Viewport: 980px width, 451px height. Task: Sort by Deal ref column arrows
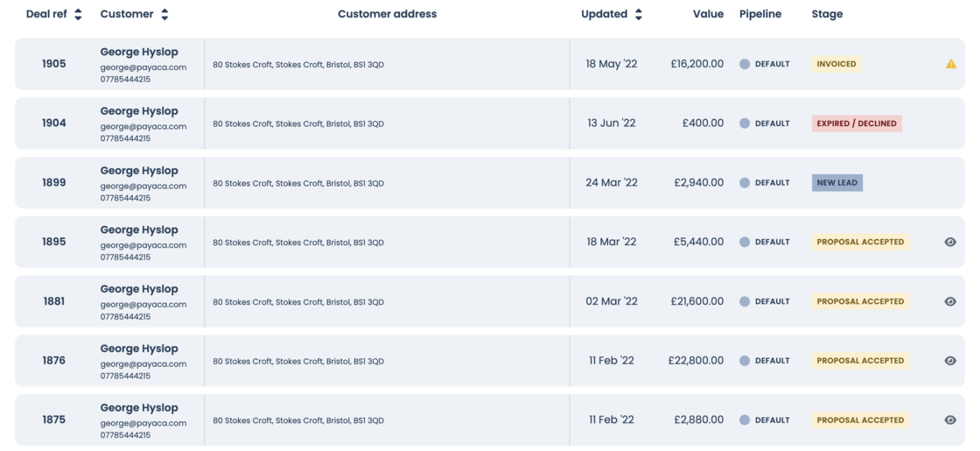pyautogui.click(x=78, y=15)
